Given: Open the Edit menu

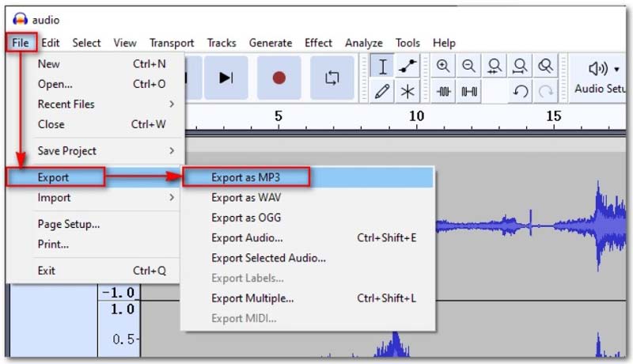Looking at the screenshot, I should (x=51, y=43).
